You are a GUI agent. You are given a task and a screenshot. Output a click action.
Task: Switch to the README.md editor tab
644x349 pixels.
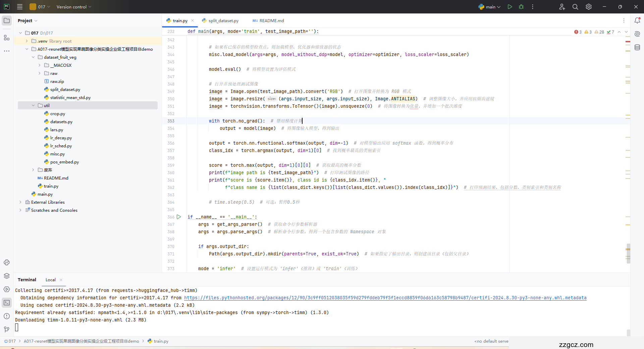(271, 21)
